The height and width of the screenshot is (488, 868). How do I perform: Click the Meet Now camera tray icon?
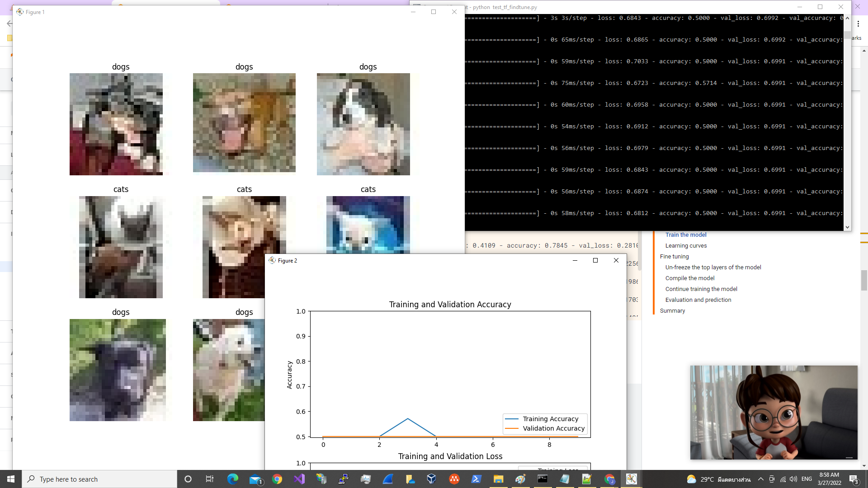772,479
